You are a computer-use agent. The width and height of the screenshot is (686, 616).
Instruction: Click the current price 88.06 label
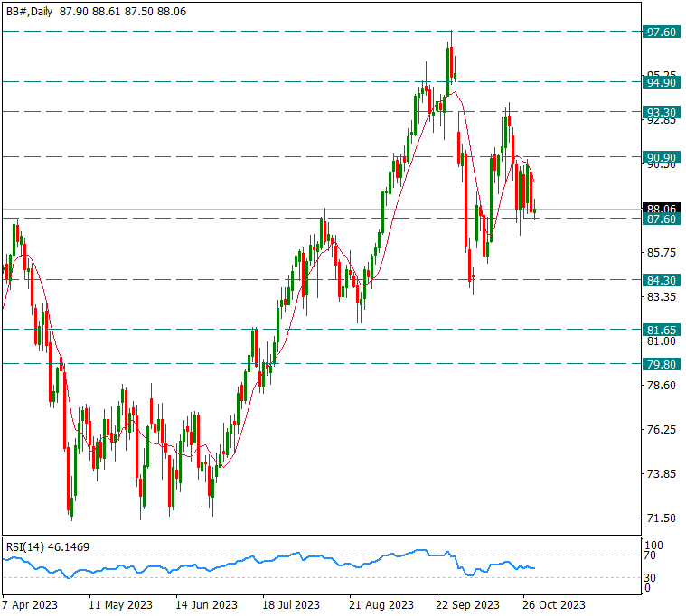click(662, 208)
